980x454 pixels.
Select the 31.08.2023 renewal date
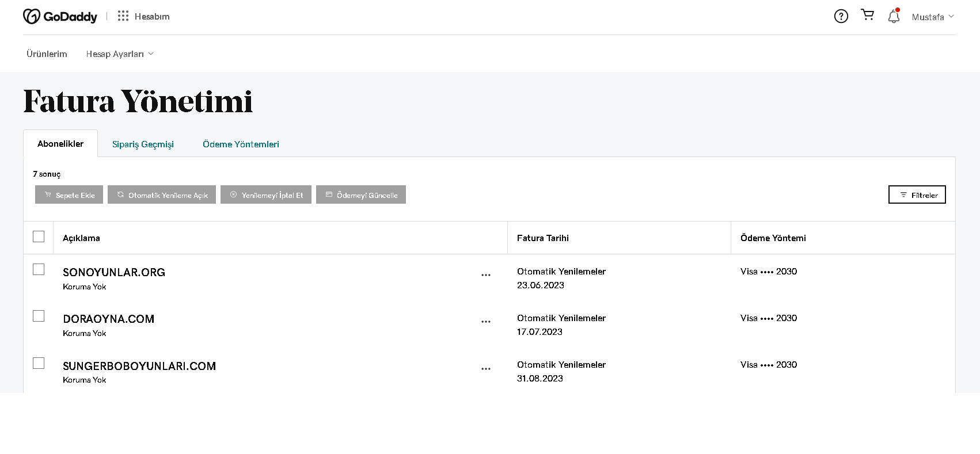(540, 379)
